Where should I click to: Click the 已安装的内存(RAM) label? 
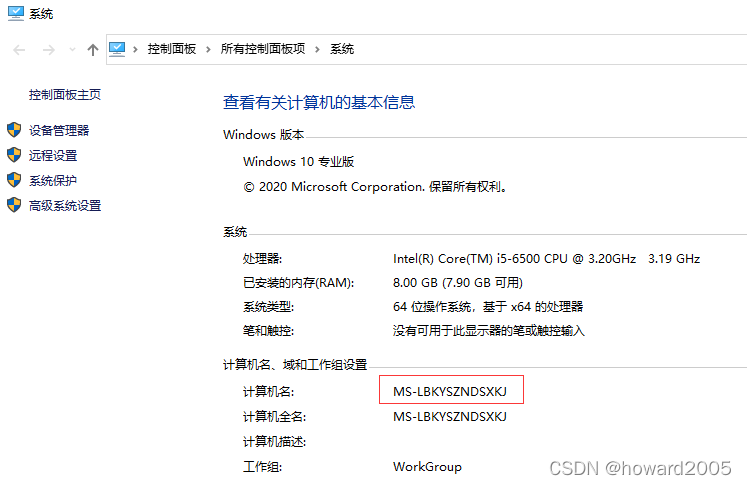point(299,283)
